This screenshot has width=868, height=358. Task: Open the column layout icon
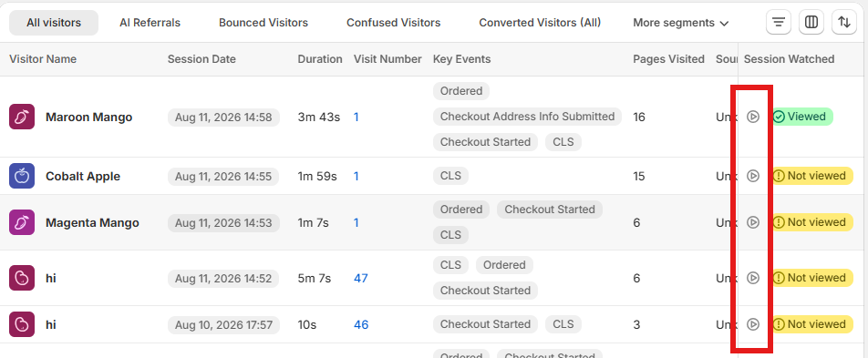(811, 22)
